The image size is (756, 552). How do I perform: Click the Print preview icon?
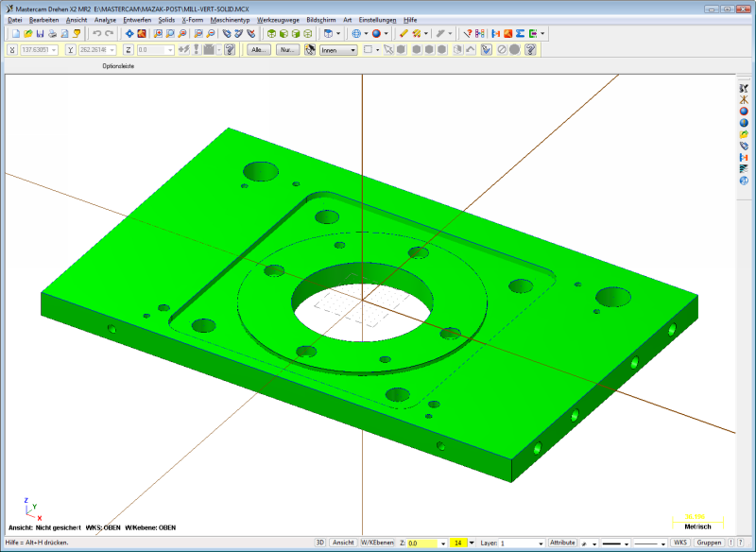(x=64, y=34)
